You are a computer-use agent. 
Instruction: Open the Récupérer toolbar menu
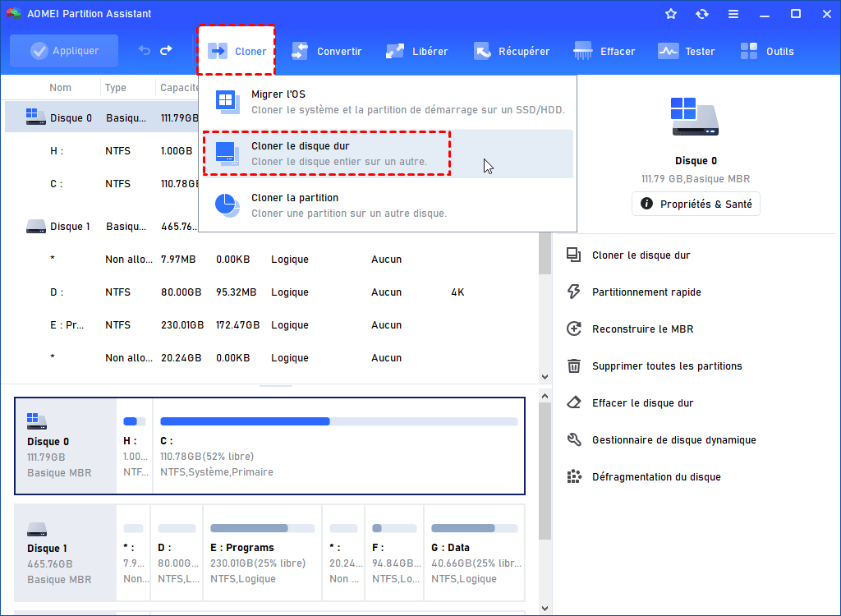coord(512,51)
